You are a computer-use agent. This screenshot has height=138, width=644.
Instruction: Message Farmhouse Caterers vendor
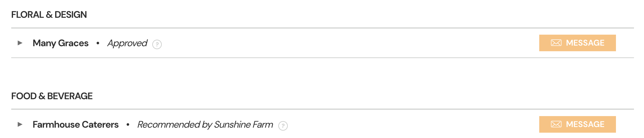[577, 124]
